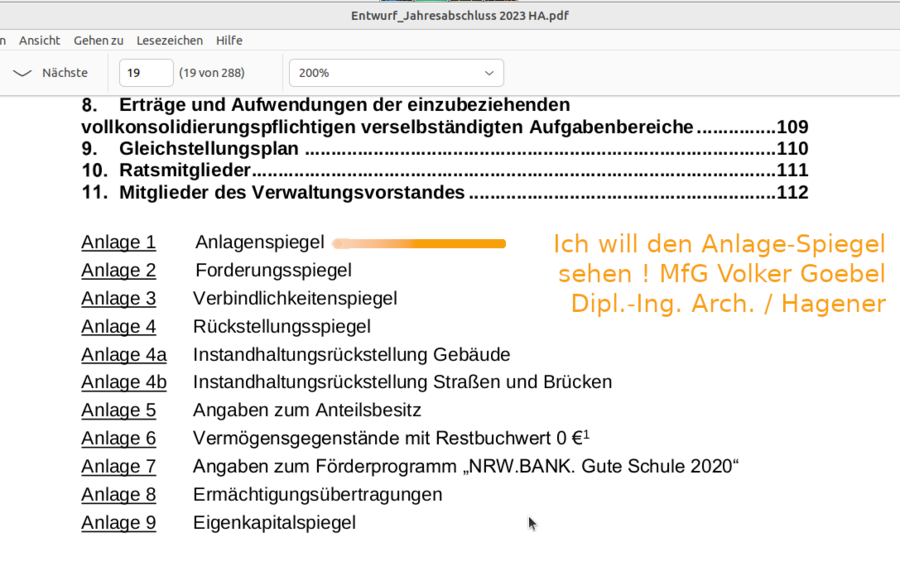Open the Lesezeichen menu
The height and width of the screenshot is (571, 900).
pyautogui.click(x=169, y=40)
